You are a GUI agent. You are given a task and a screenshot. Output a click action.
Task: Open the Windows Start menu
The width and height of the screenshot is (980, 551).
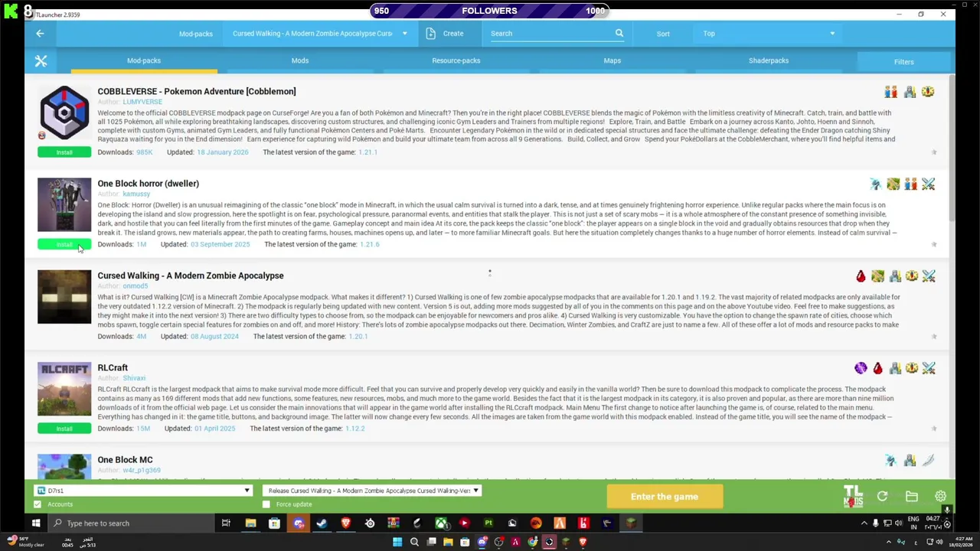tap(35, 523)
